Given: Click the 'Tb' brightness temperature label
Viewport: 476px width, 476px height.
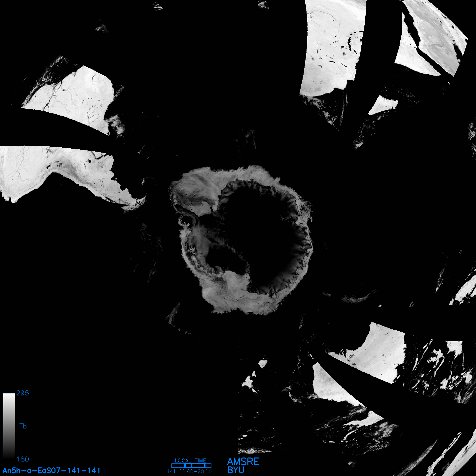Looking at the screenshot, I should coord(23,426).
